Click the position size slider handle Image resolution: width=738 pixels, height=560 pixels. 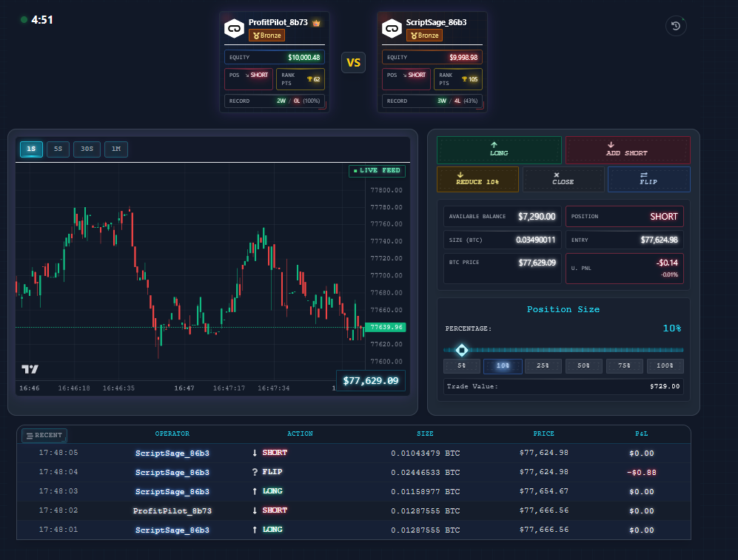[x=462, y=350]
